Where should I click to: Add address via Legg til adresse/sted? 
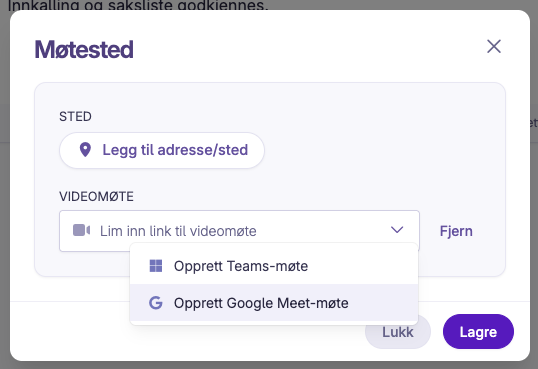point(162,150)
